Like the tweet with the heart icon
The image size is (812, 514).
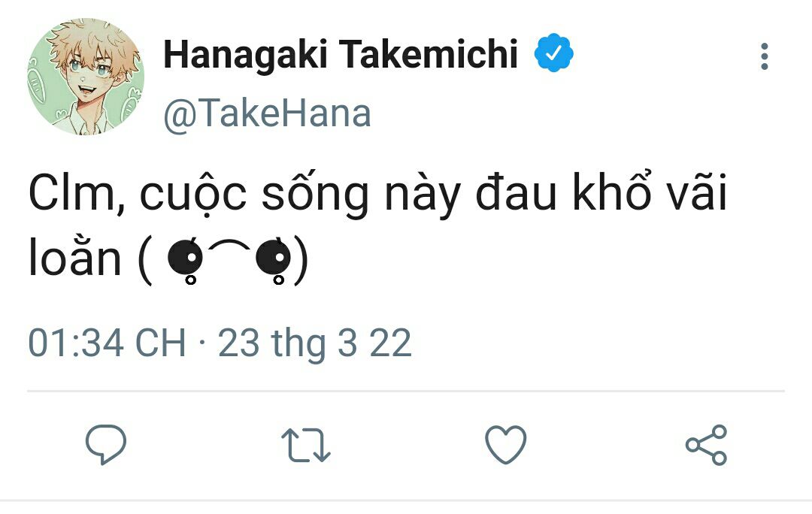tap(505, 444)
